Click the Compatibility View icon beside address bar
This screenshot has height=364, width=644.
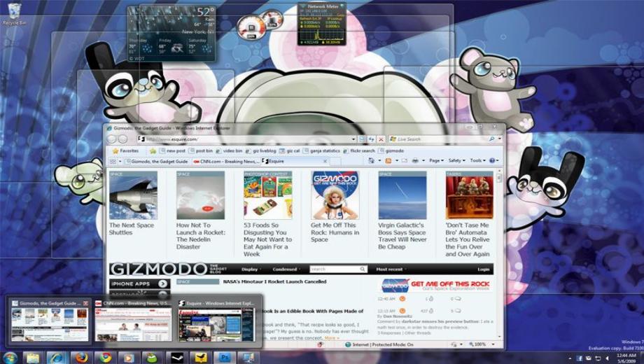tap(362, 139)
